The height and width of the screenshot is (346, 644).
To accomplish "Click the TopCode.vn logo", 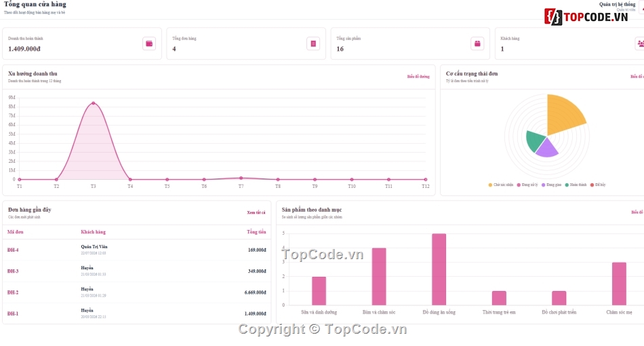I will point(586,17).
